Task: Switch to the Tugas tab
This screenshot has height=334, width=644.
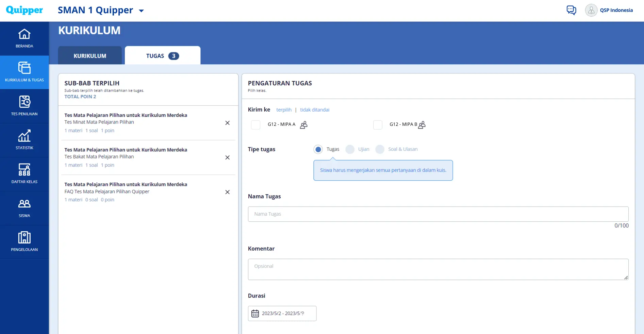Action: pos(163,55)
